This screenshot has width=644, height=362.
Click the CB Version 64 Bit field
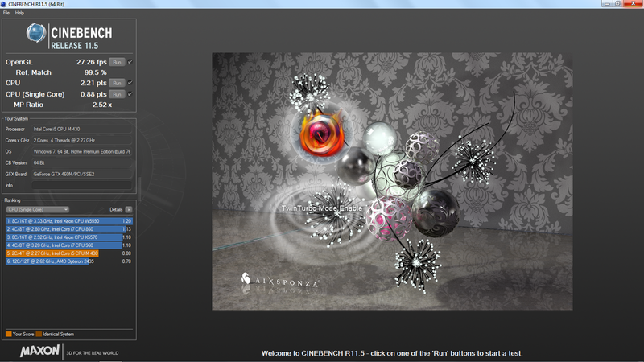[x=82, y=163]
